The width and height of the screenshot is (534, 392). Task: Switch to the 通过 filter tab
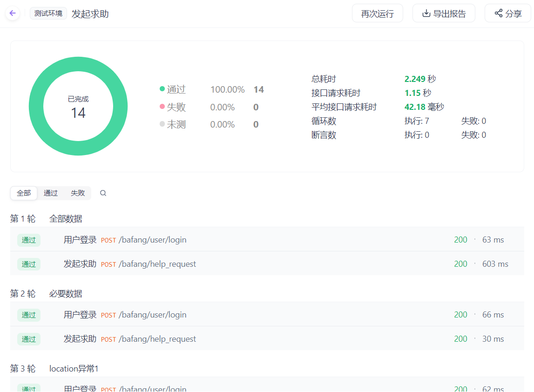coord(51,193)
